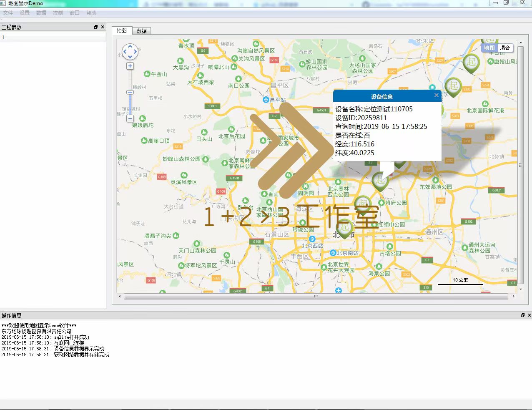This screenshot has width=532, height=410.
Task: Close the 工程参数 dock panel
Action: coord(103,27)
